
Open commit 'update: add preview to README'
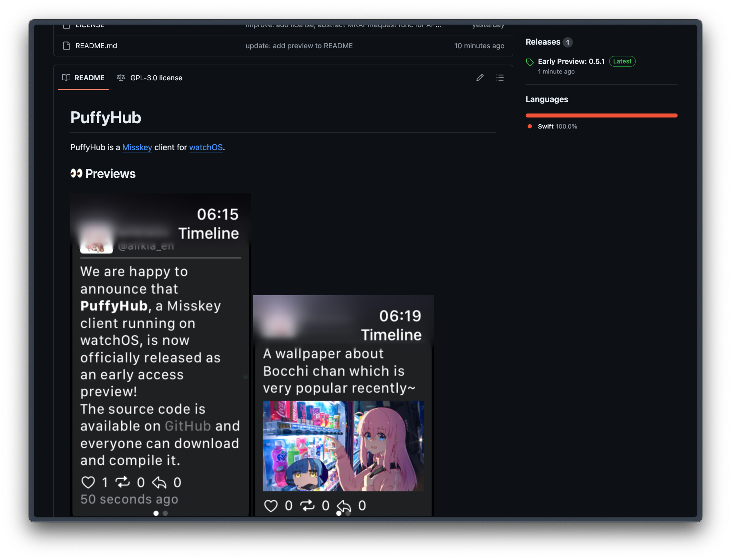[x=299, y=46]
